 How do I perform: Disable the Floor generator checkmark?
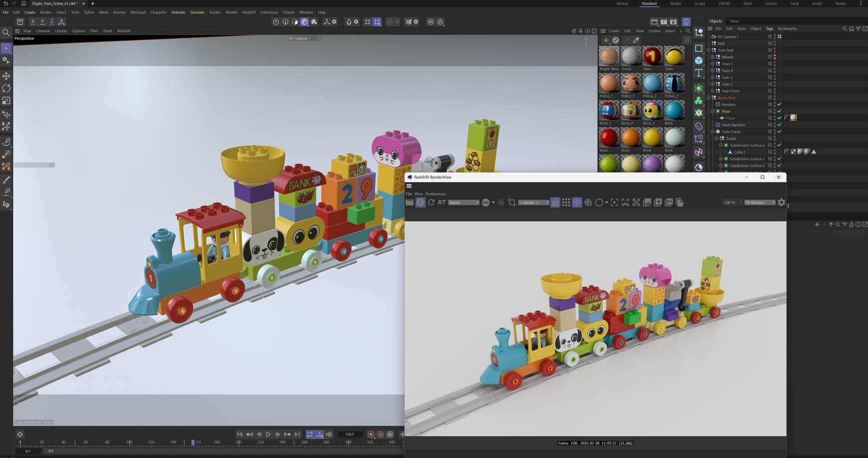[779, 111]
